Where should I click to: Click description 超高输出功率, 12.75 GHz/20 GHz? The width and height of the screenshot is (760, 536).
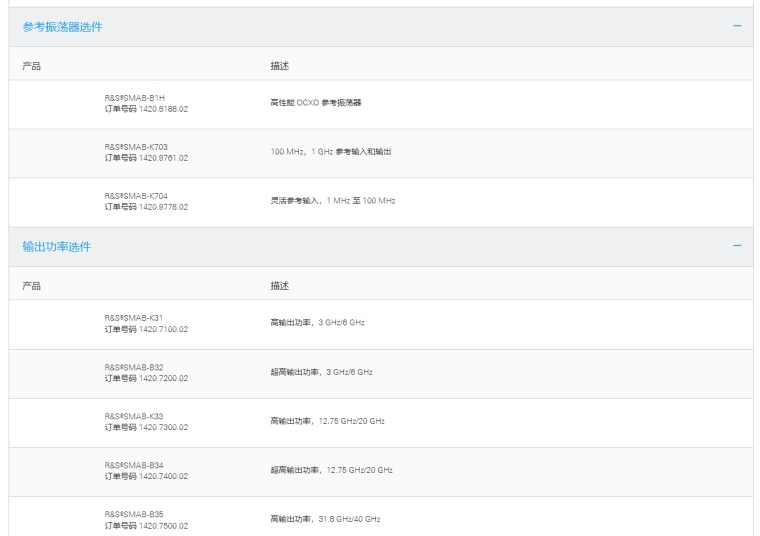[331, 470]
